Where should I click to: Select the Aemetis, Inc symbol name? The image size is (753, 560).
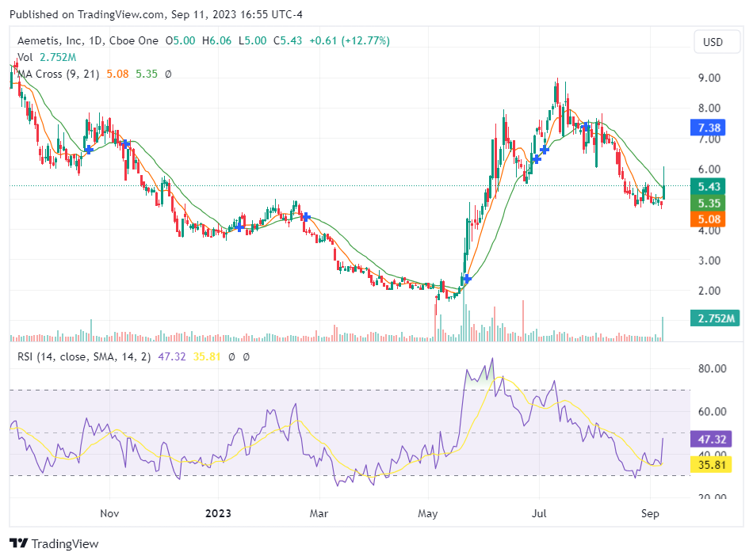point(50,40)
